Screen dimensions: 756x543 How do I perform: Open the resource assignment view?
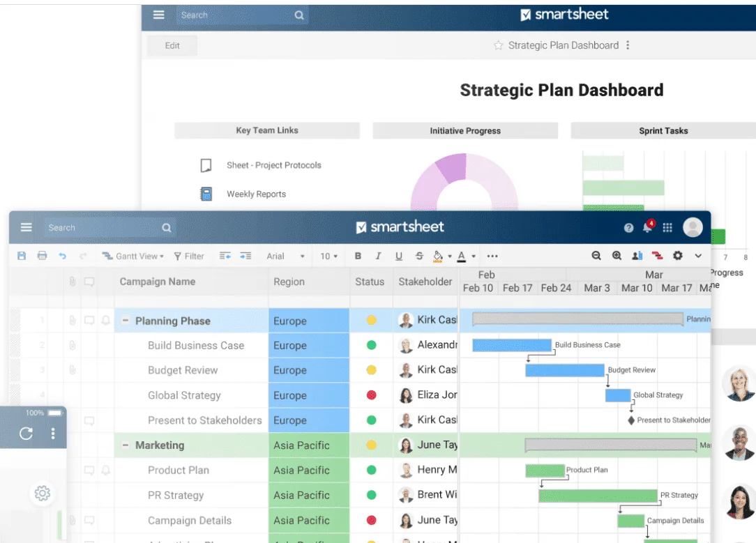pos(637,256)
